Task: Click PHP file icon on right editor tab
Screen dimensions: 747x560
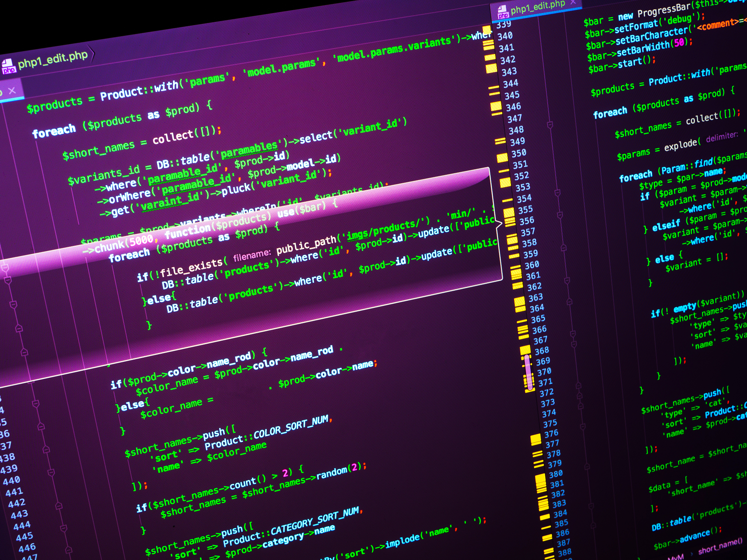Action: tap(503, 12)
